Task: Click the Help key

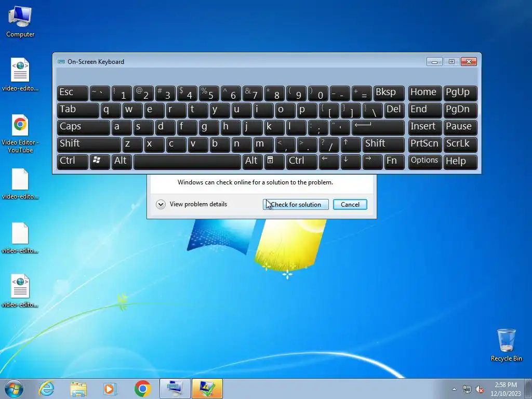Action: point(460,162)
